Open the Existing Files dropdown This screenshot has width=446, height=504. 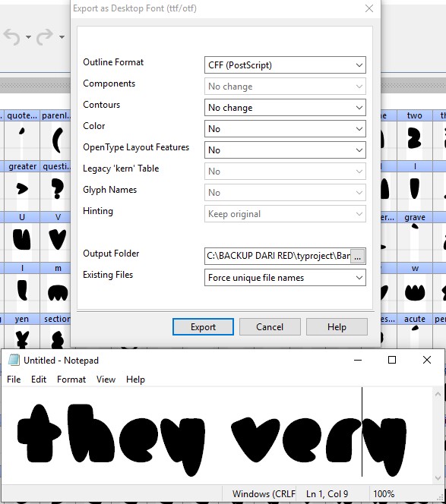click(285, 278)
